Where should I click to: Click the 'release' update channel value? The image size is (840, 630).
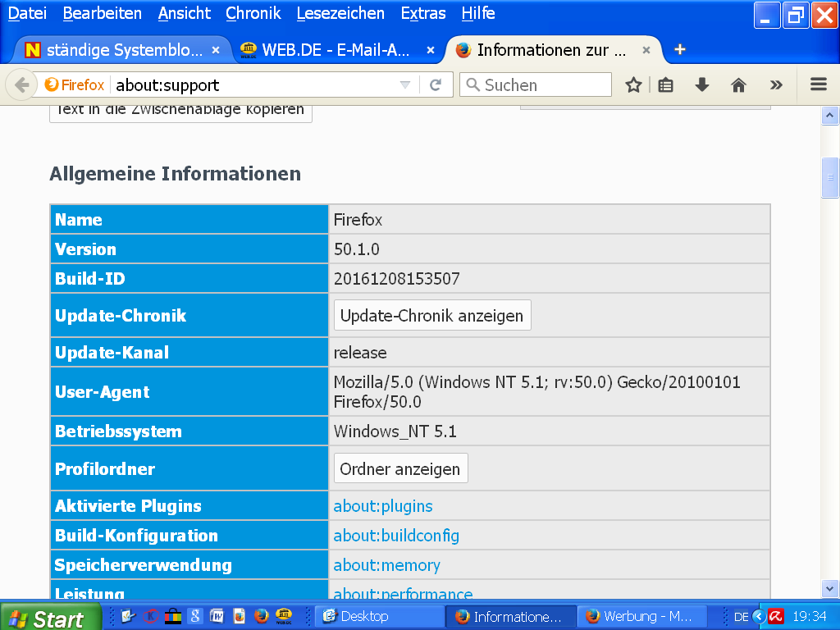360,353
